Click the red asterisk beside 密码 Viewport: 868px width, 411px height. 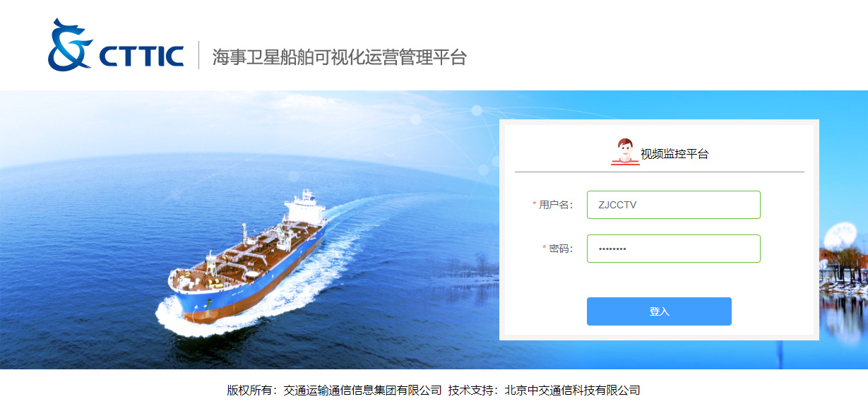pyautogui.click(x=545, y=249)
